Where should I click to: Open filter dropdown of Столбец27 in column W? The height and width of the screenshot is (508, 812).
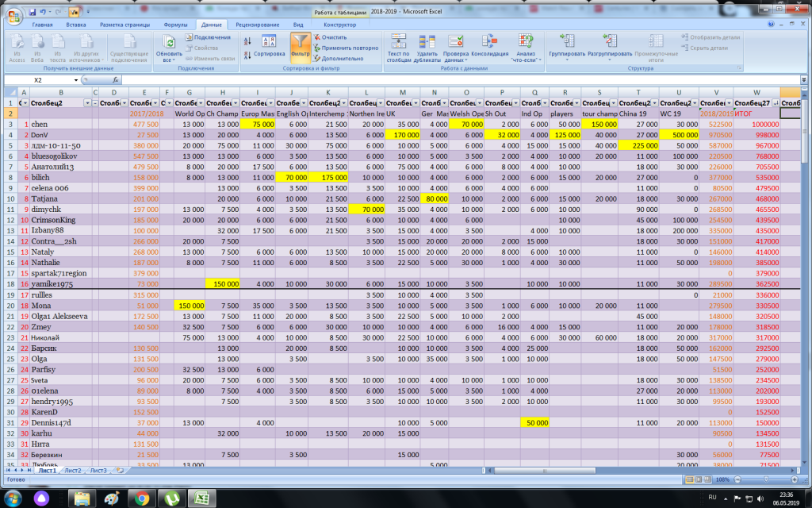(775, 103)
